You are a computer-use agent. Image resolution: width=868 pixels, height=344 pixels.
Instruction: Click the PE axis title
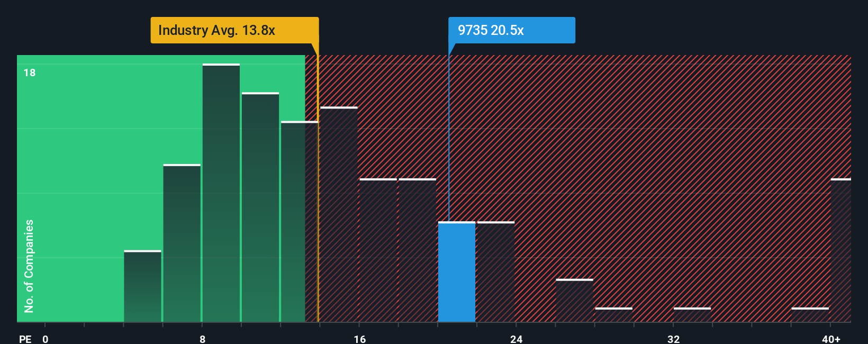[25, 339]
